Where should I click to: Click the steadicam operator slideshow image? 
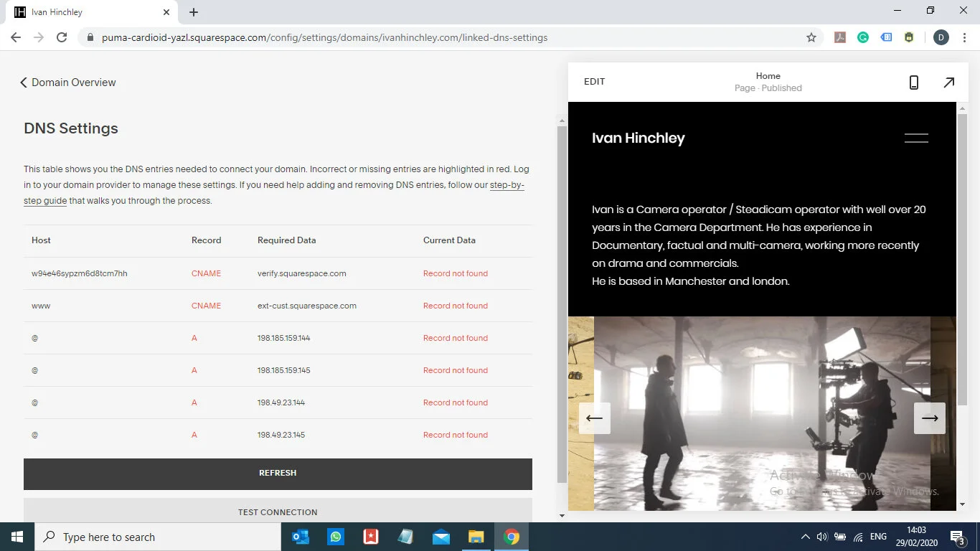762,413
